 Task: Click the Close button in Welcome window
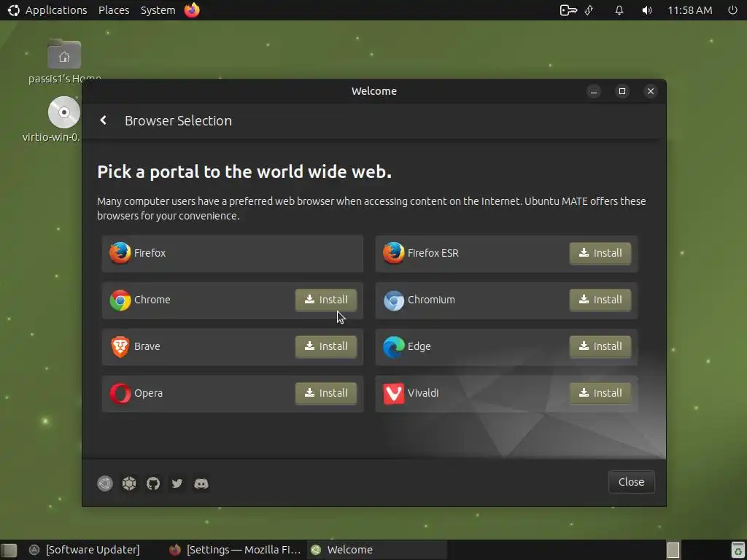pos(631,482)
